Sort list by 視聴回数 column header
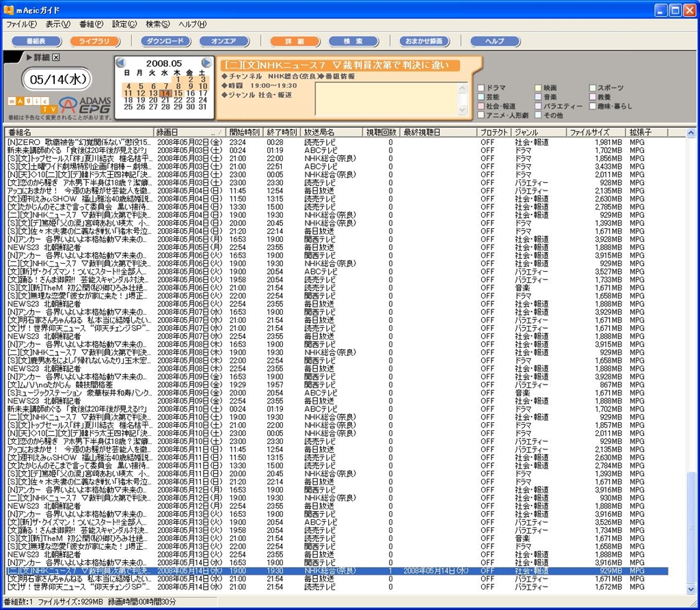Screen dimensions: 700x610 click(381, 133)
